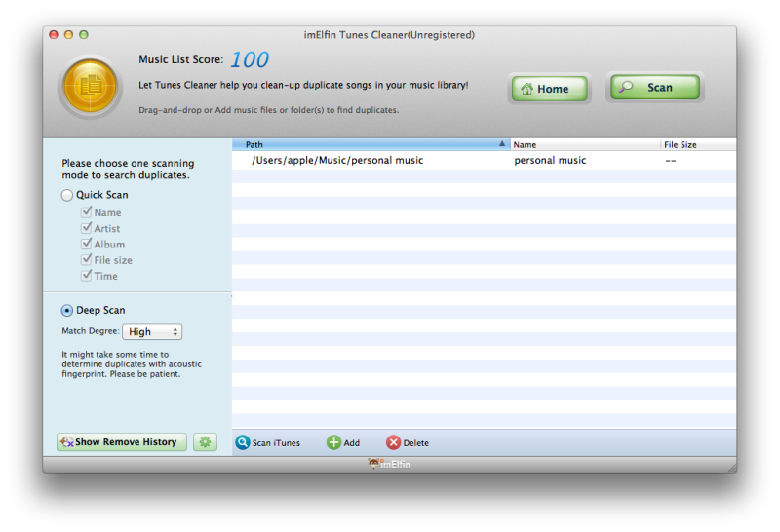The image size is (780, 532).
Task: Zoom the window with green button
Action: pyautogui.click(x=84, y=34)
